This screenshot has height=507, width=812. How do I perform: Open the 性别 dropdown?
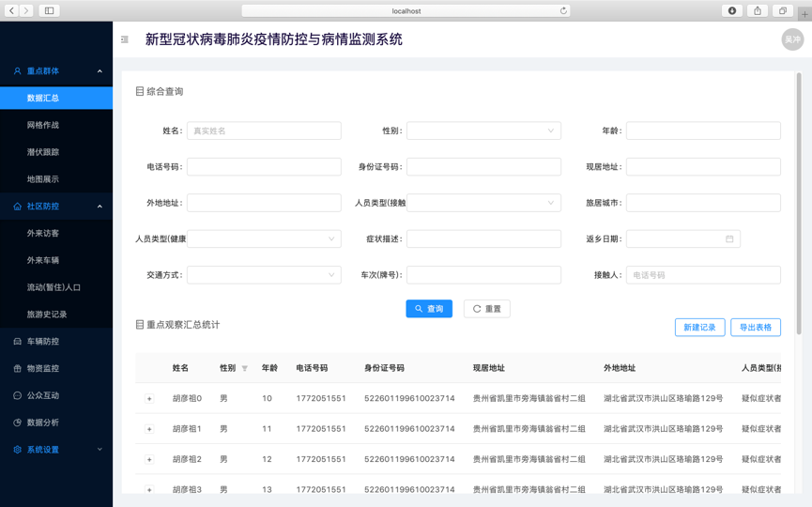click(x=483, y=131)
